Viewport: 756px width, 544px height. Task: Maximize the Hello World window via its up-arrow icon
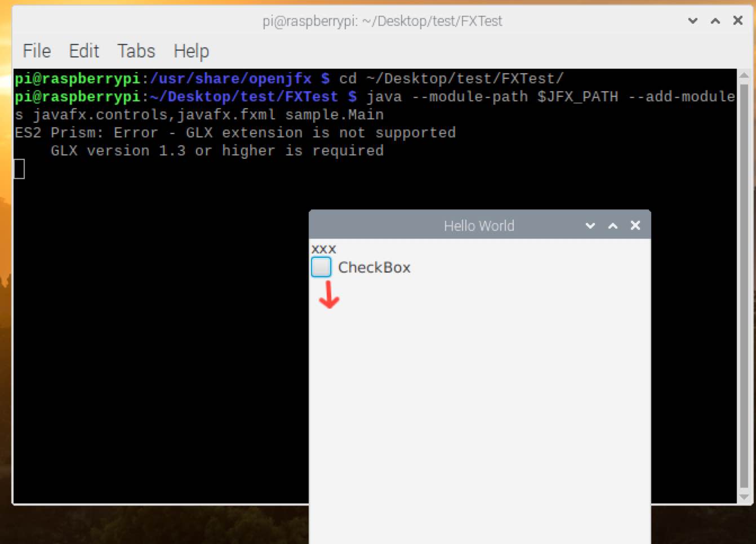612,225
